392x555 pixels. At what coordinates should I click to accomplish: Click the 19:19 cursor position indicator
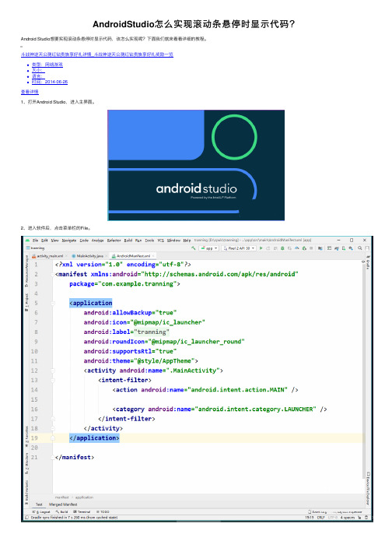pyautogui.click(x=310, y=518)
